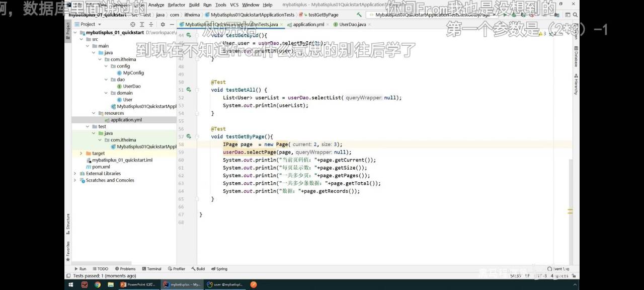This screenshot has height=290, width=644.
Task: Collapse the src folder
Action: pos(82,39)
